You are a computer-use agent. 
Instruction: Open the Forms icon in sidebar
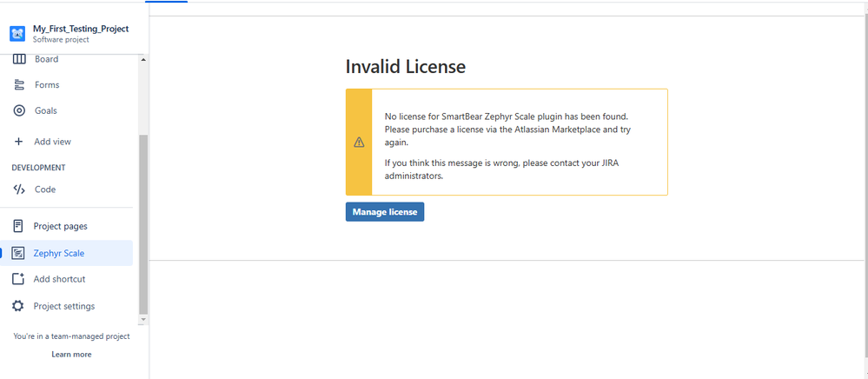[19, 85]
